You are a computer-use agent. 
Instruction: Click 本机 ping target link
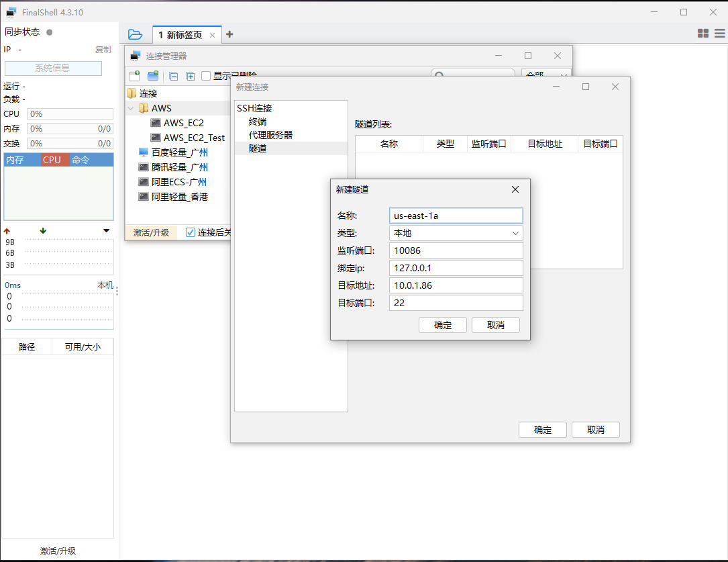105,285
